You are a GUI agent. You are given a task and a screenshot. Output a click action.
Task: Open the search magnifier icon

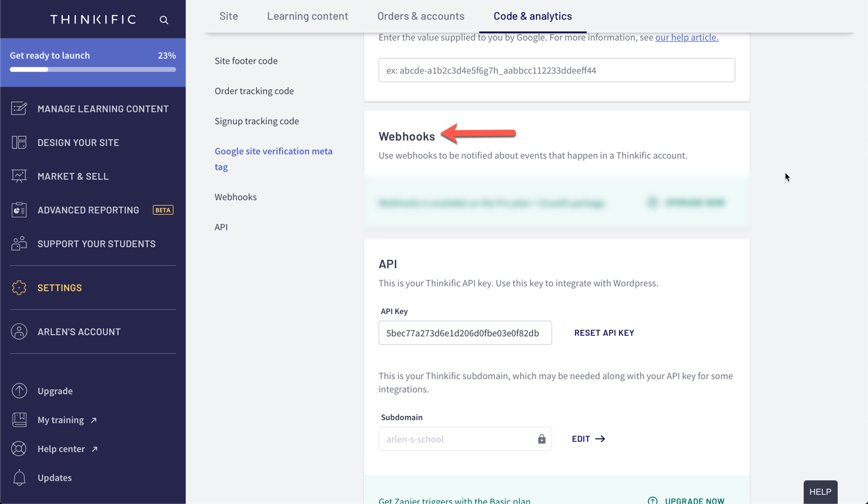click(164, 20)
